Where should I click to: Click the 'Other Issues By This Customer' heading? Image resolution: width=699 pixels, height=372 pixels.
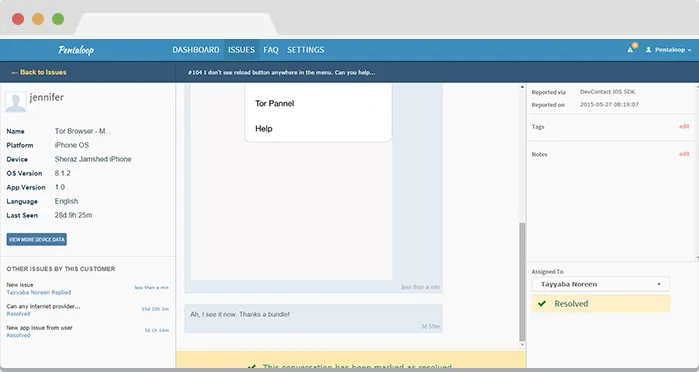click(61, 269)
